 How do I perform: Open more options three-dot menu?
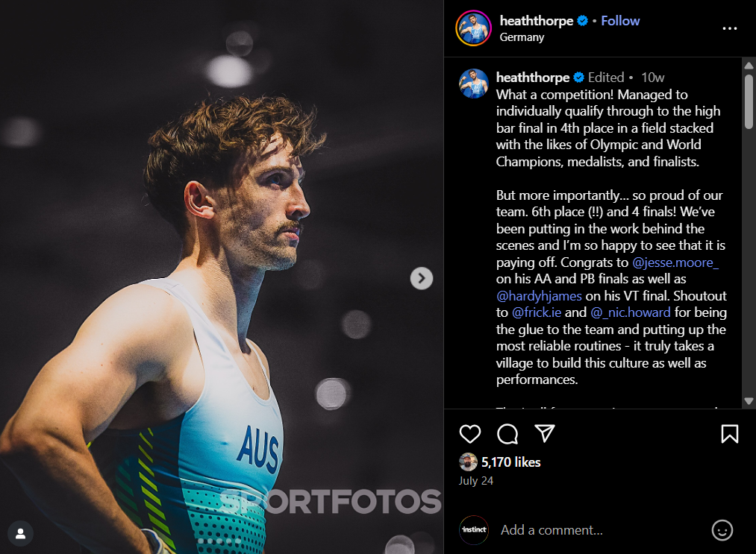point(729,28)
